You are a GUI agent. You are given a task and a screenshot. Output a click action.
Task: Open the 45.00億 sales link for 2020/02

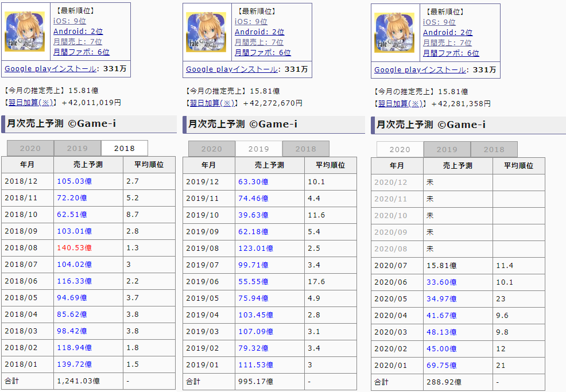click(441, 349)
